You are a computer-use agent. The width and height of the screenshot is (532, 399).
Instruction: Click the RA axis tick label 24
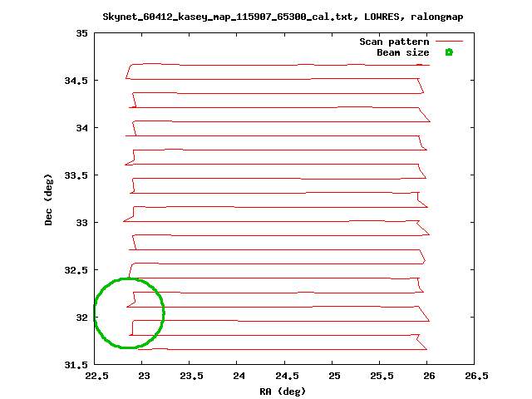239,376
